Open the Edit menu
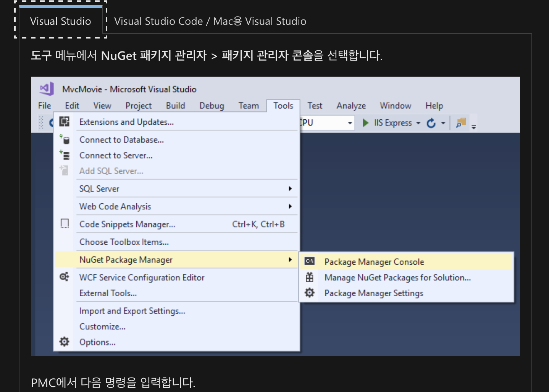The image size is (549, 392). pos(72,106)
